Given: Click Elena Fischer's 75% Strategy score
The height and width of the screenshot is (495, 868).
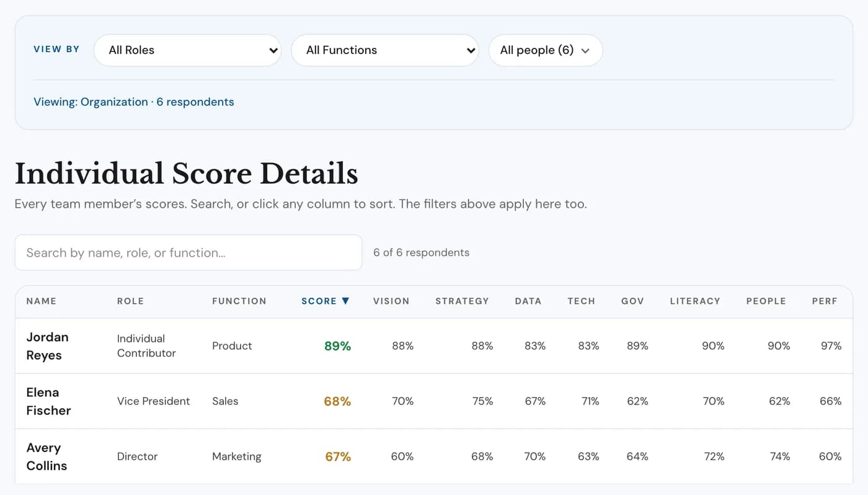Looking at the screenshot, I should (x=482, y=401).
